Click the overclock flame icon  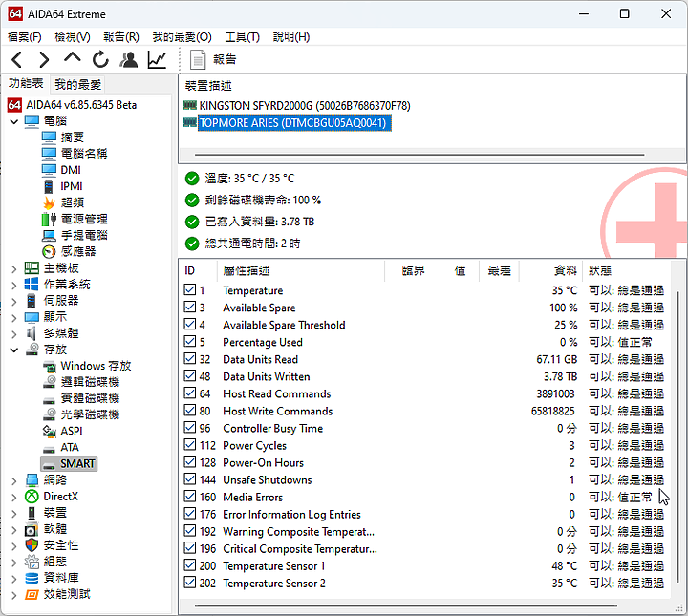pos(49,202)
